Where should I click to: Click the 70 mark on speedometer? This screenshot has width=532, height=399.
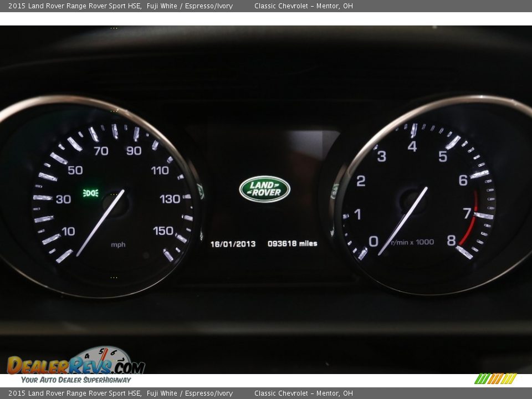click(x=101, y=151)
